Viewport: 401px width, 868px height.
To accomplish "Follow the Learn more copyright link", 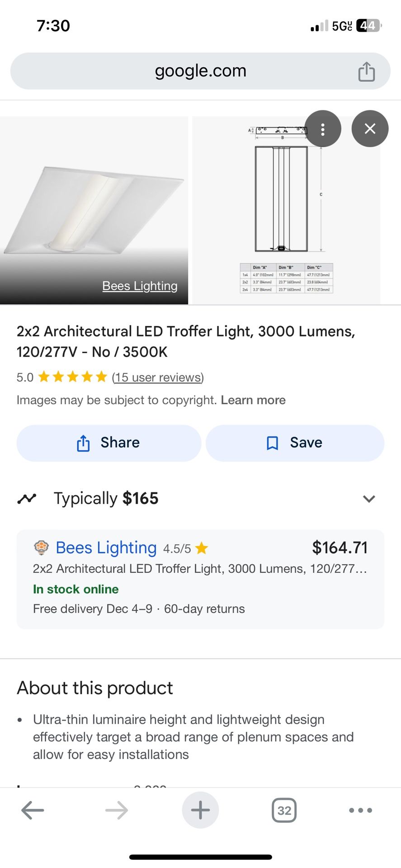I will (x=253, y=400).
